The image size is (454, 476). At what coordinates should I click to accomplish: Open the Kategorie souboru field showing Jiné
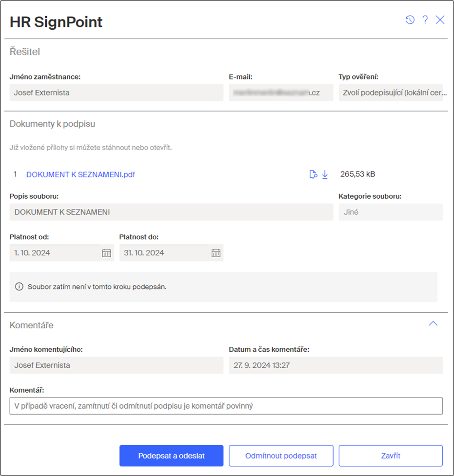[x=391, y=212]
